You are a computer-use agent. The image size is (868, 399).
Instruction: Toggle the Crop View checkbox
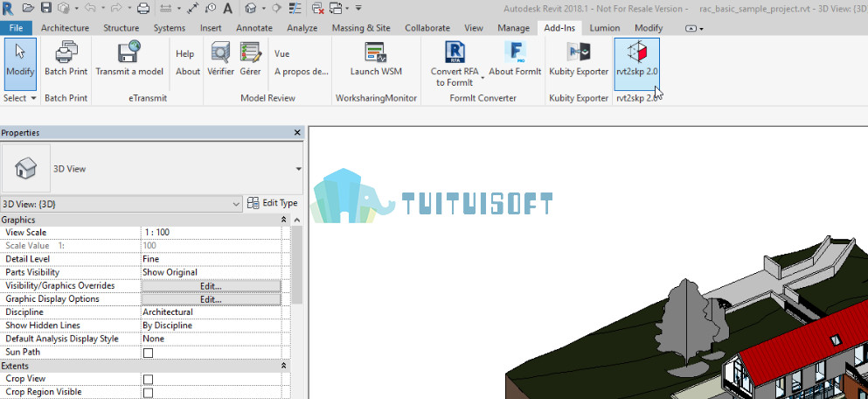point(149,380)
